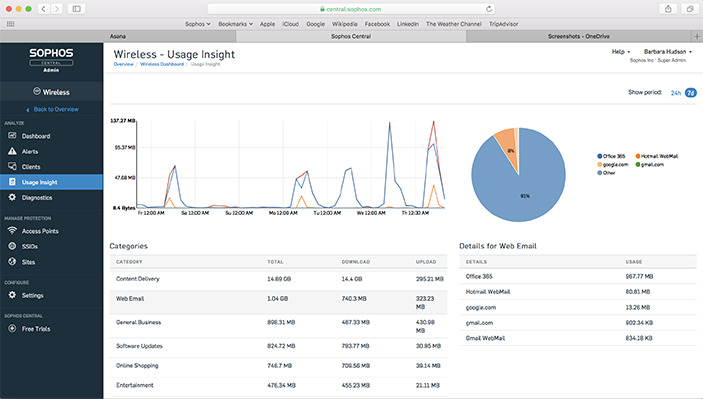
Task: Open the Dashboard sidebar icon
Action: click(x=12, y=135)
